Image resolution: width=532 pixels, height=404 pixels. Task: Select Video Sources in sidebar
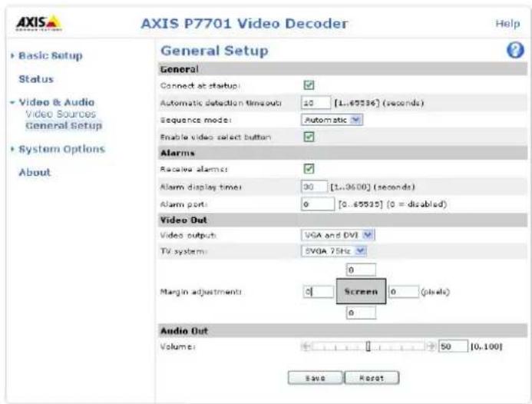(x=61, y=114)
